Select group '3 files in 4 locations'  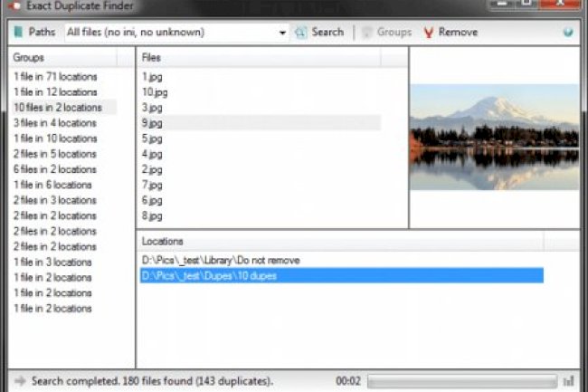55,123
